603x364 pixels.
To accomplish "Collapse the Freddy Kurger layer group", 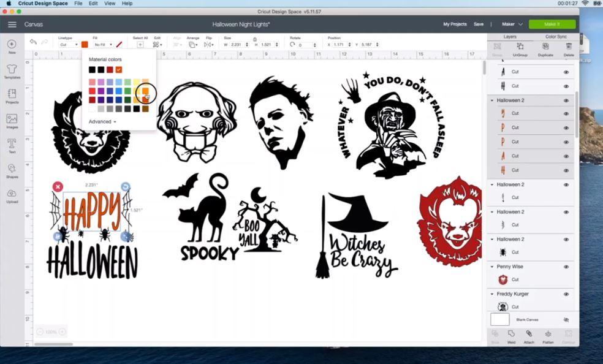I will click(492, 294).
